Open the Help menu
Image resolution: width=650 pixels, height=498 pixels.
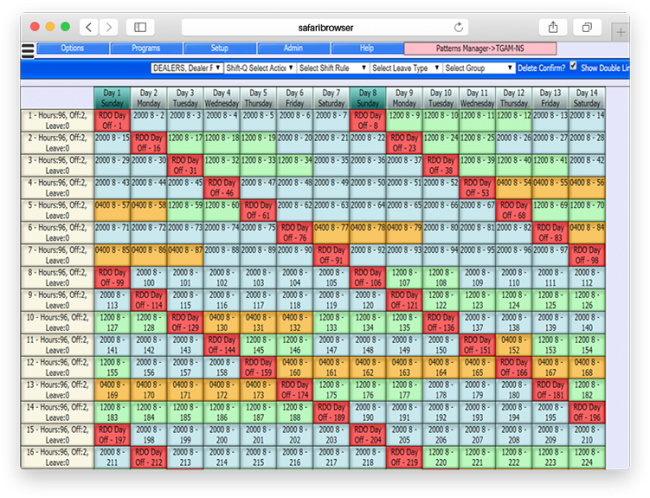coord(366,48)
